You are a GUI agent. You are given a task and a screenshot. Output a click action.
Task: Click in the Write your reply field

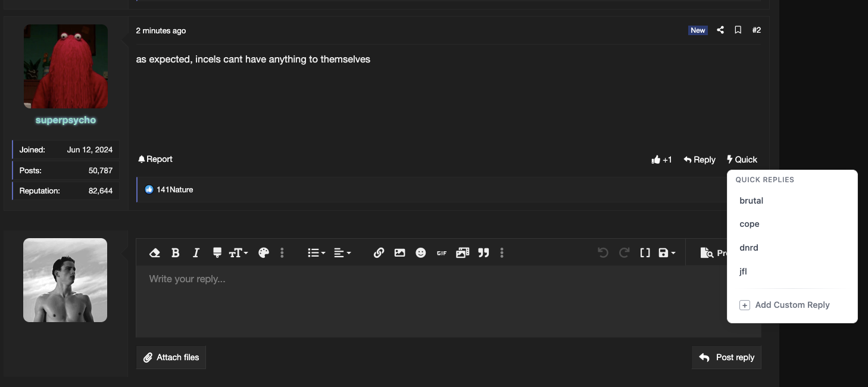pos(417,301)
